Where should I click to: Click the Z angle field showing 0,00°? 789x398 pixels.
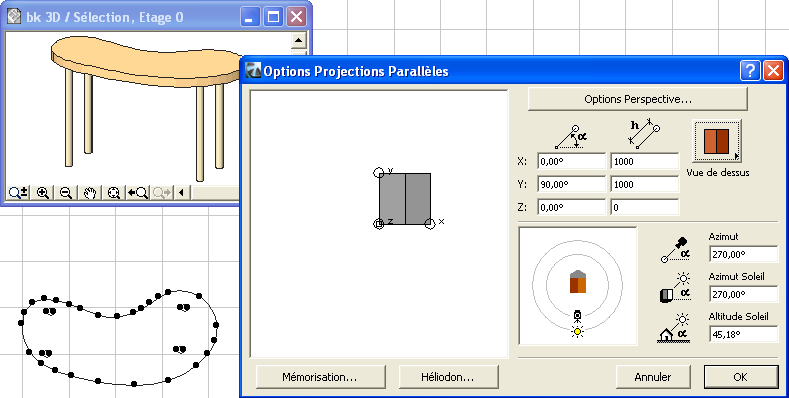coord(571,207)
